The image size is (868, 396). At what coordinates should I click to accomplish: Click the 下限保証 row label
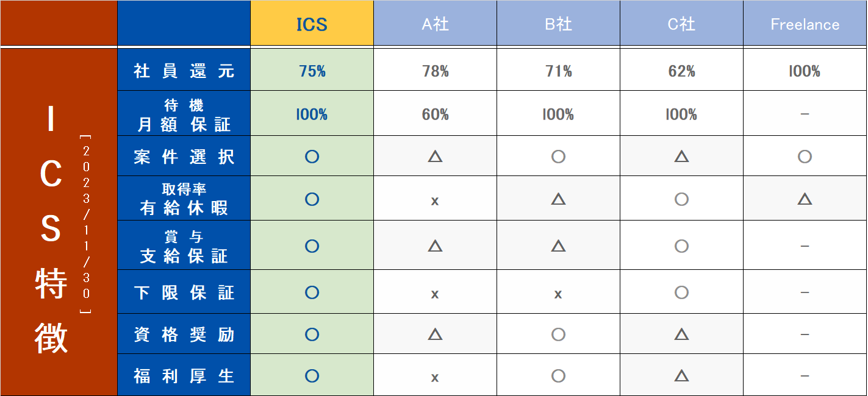point(184,293)
